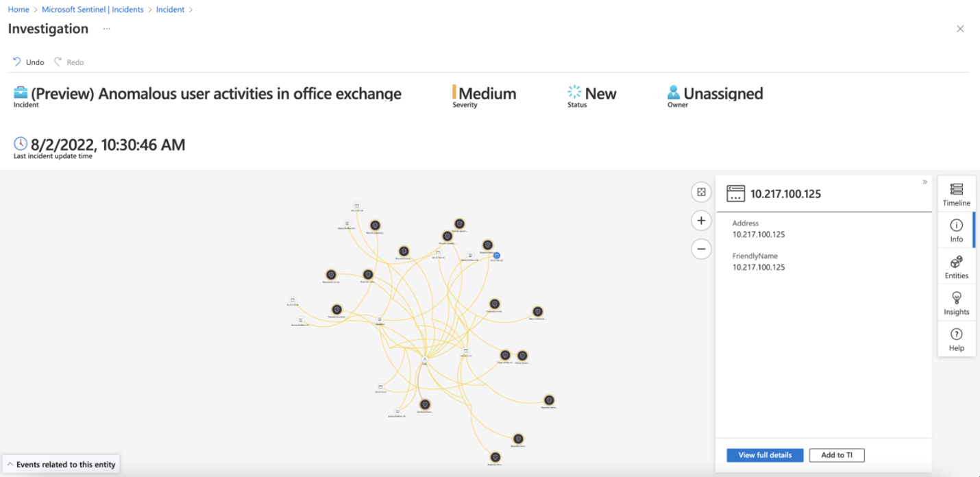Open the Help panel
Image resolution: width=980 pixels, height=477 pixels.
pyautogui.click(x=956, y=339)
